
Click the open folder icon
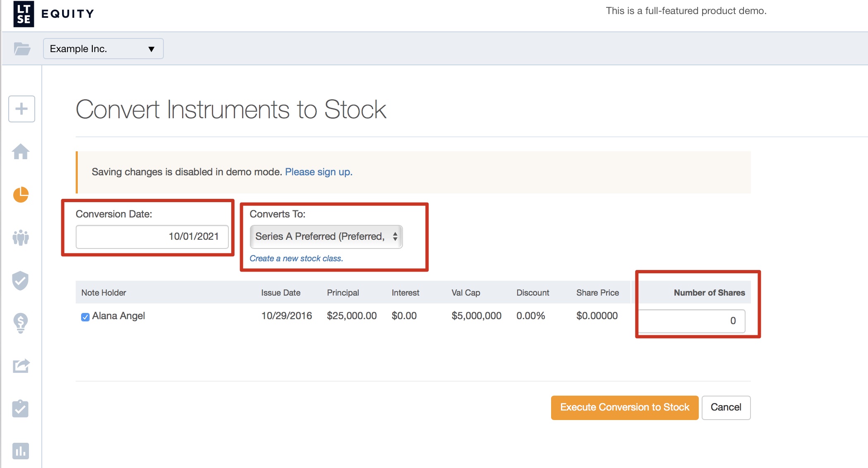(22, 49)
